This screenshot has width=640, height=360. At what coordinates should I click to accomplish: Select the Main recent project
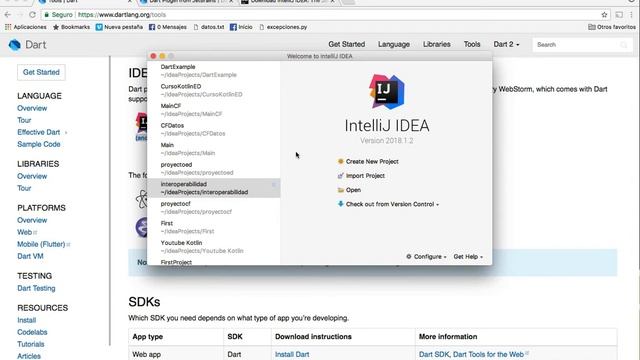[213, 149]
